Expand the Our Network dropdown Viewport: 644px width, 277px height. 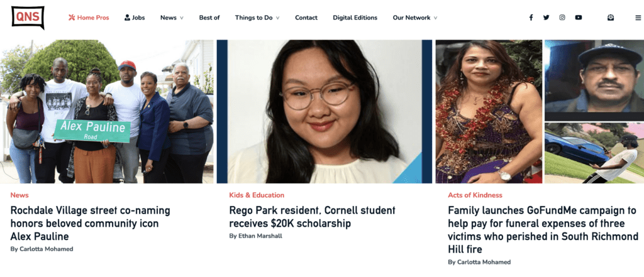click(x=414, y=18)
